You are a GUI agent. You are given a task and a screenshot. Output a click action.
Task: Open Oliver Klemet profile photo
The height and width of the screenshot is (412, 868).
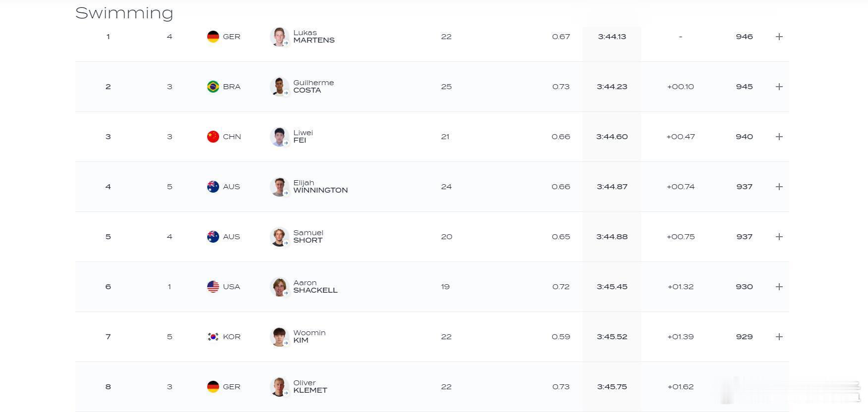coord(280,387)
